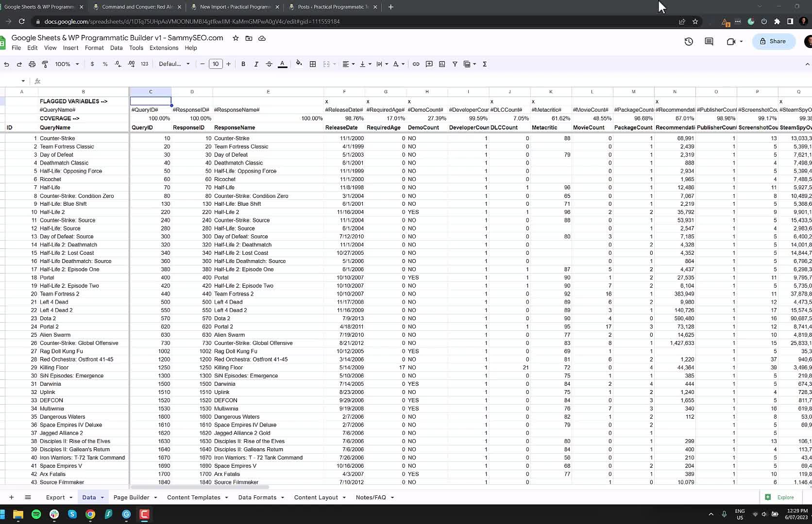Image resolution: width=812 pixels, height=524 pixels.
Task: Open the File menu
Action: [16, 48]
